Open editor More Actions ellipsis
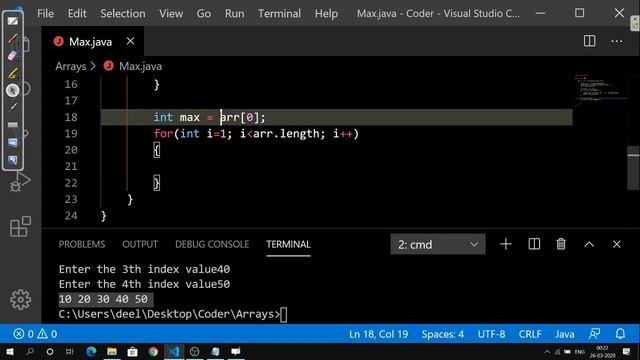Screen dimensions: 640x360 (x=616, y=41)
